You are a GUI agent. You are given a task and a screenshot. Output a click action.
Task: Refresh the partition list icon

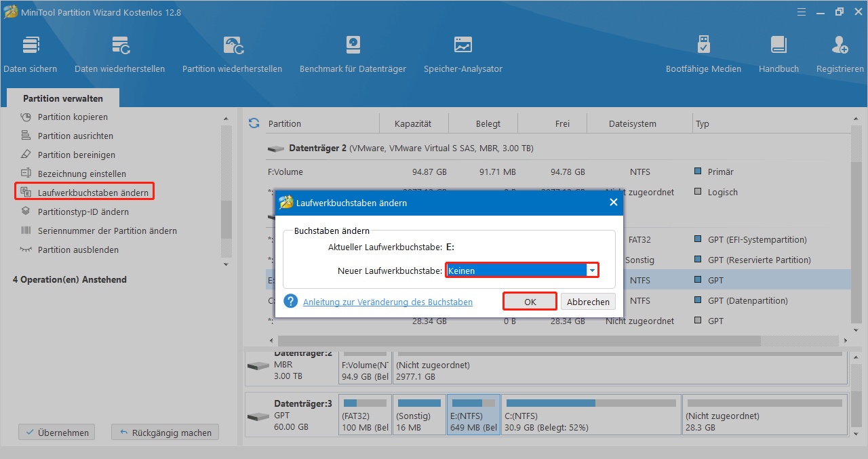click(x=254, y=123)
